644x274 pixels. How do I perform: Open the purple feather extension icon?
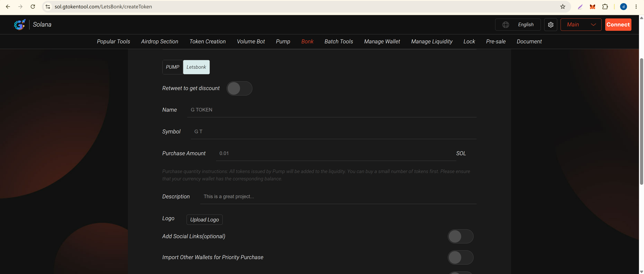pyautogui.click(x=580, y=7)
